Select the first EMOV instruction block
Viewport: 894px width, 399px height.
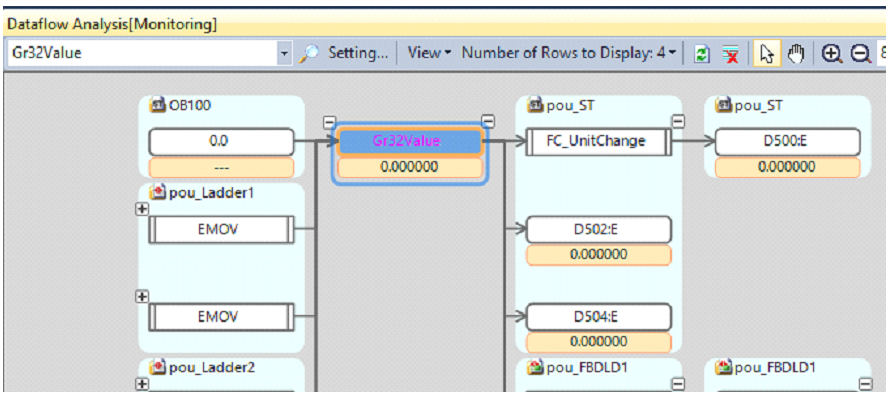[221, 230]
